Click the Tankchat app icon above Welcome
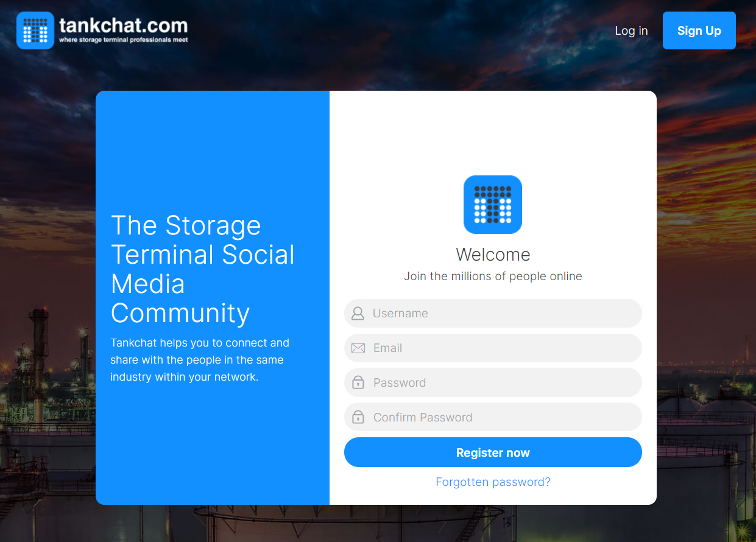 click(493, 205)
